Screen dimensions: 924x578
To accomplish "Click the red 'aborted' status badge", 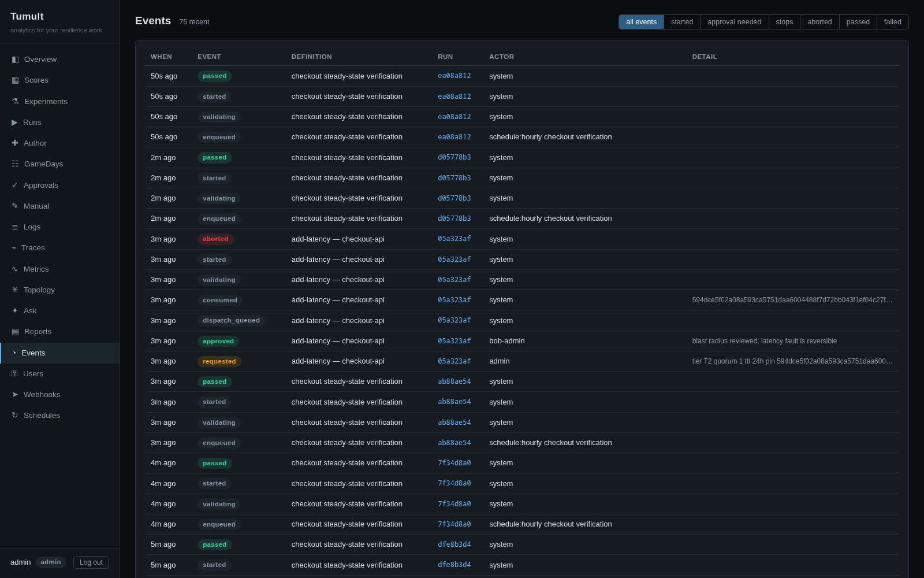I will click(x=215, y=239).
